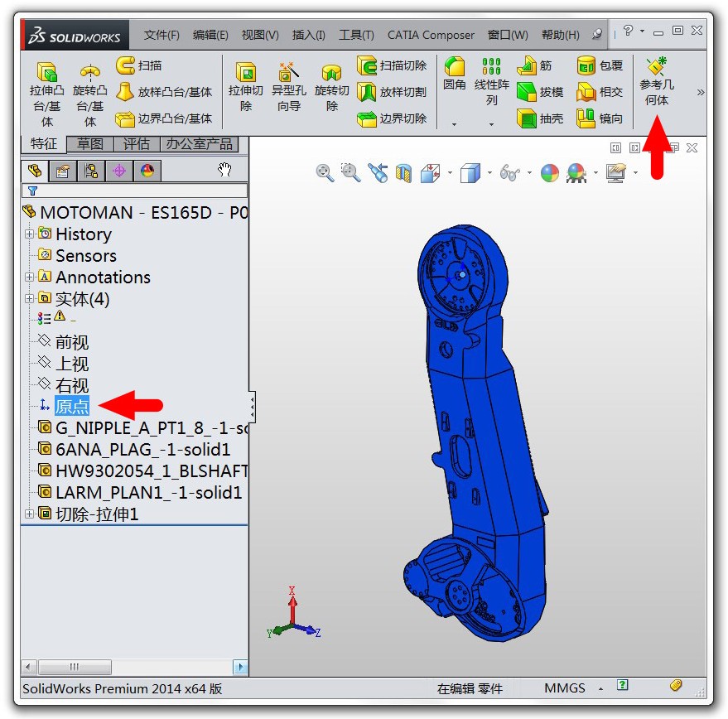The height and width of the screenshot is (719, 728).
Task: Open the 视图(V) menu
Action: tap(260, 36)
